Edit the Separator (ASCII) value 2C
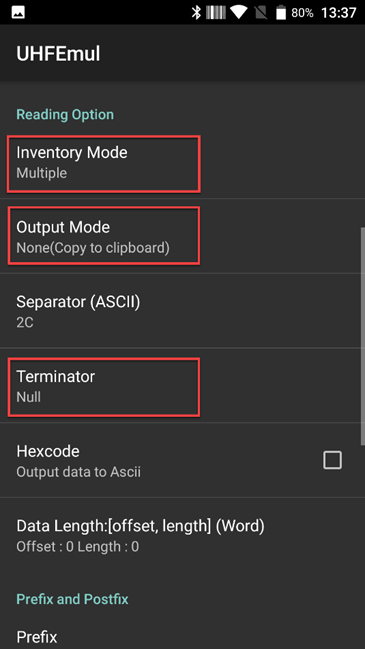Screen dimensions: 365x649 (182, 311)
